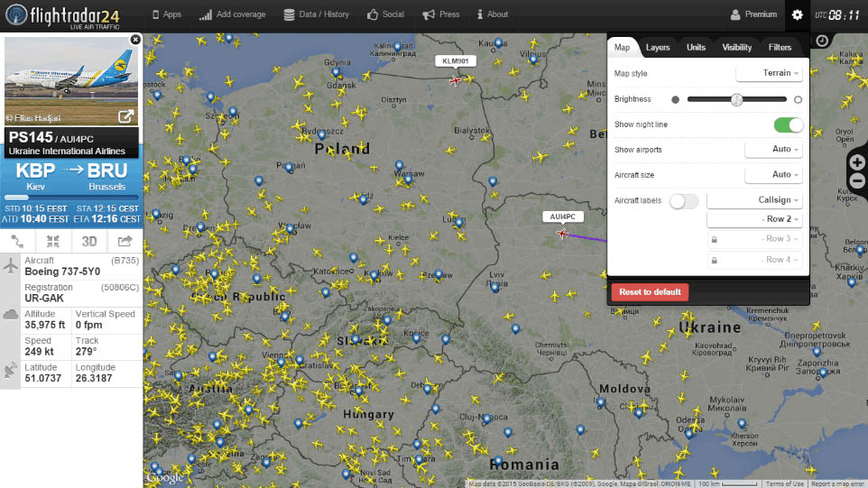The height and width of the screenshot is (488, 868).
Task: Click the radar dish icon beside Latitude
Action: 11,370
